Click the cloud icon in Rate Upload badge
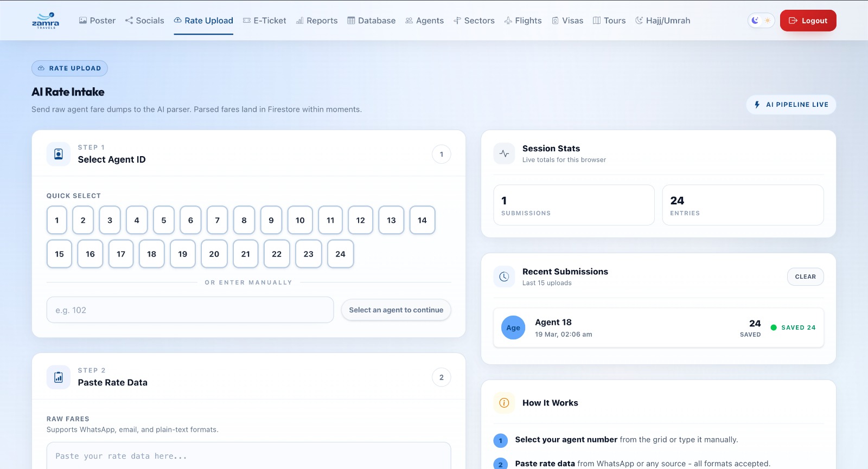868x469 pixels. pos(41,68)
